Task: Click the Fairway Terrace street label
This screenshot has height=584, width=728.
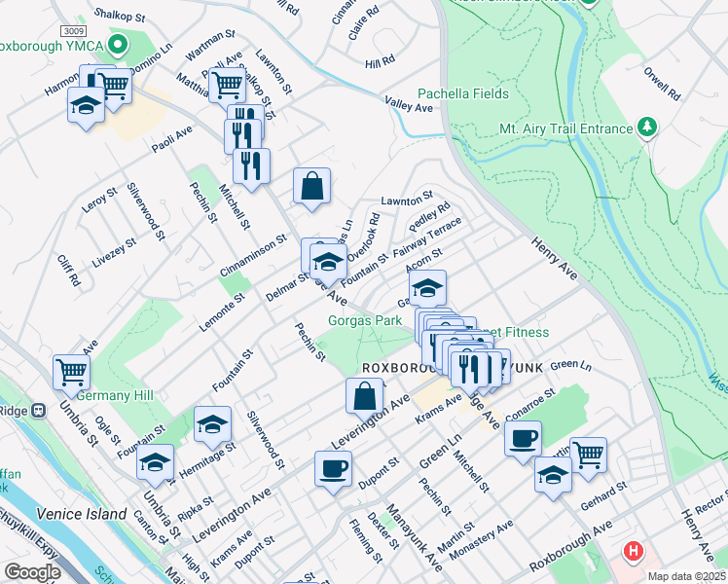Action: pyautogui.click(x=427, y=237)
